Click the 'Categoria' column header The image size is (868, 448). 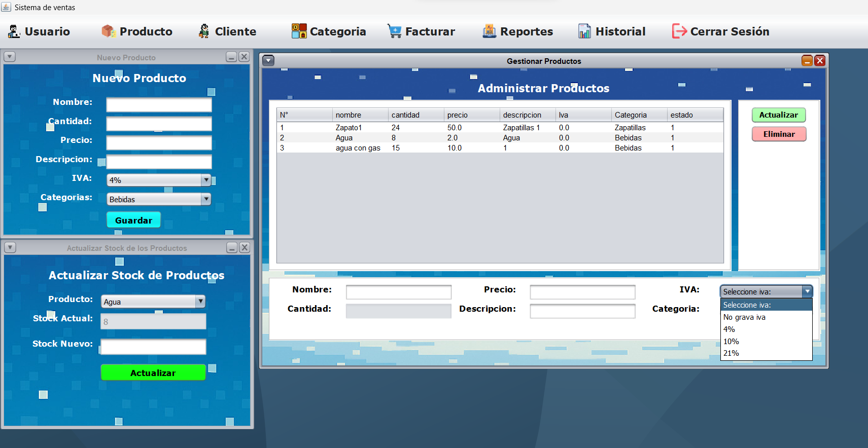640,115
